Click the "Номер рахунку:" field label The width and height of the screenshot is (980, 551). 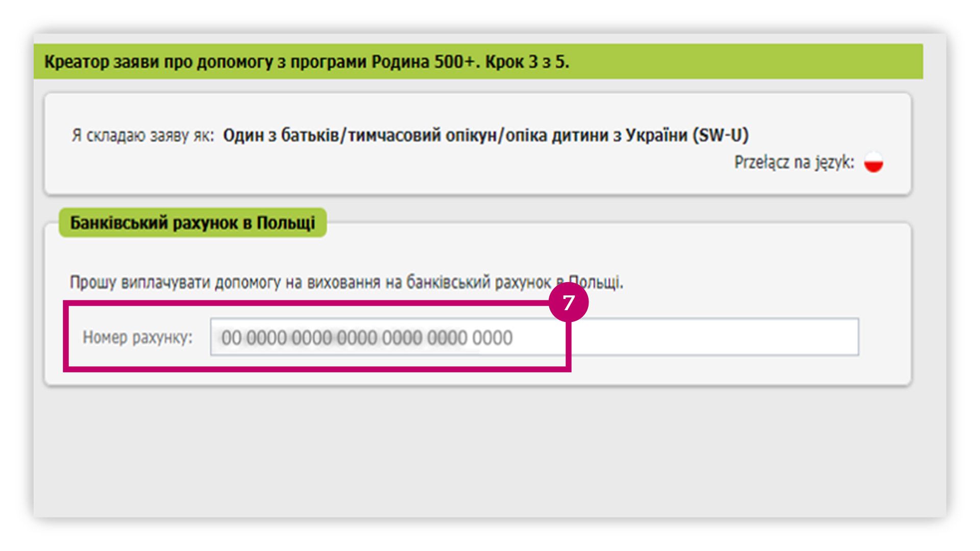(137, 337)
